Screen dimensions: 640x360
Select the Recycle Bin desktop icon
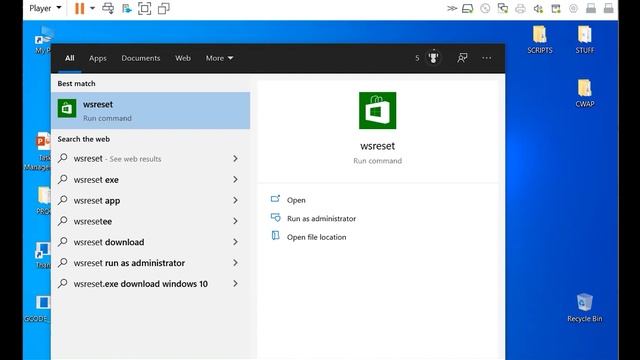click(x=584, y=308)
